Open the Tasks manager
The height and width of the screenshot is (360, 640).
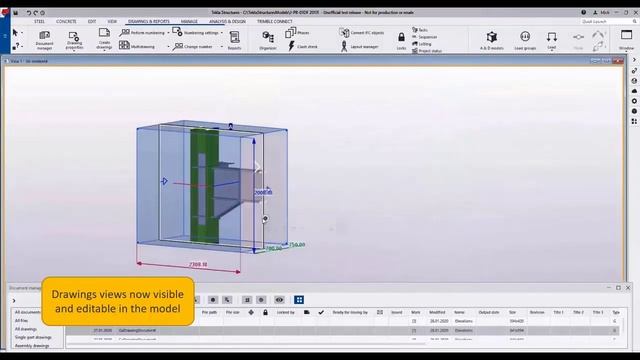click(x=420, y=30)
